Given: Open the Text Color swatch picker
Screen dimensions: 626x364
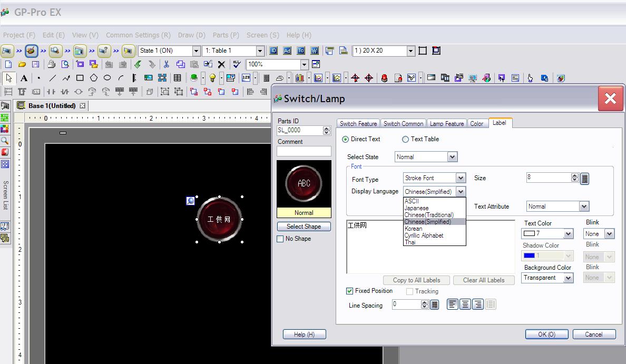Looking at the screenshot, I should pyautogui.click(x=547, y=234).
